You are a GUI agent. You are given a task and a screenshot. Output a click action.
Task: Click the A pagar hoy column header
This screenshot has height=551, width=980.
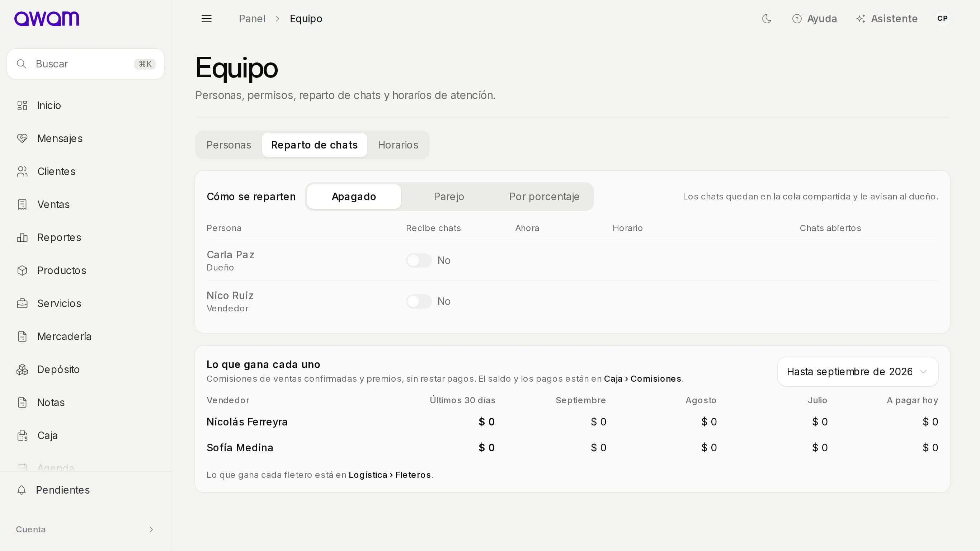click(x=912, y=400)
